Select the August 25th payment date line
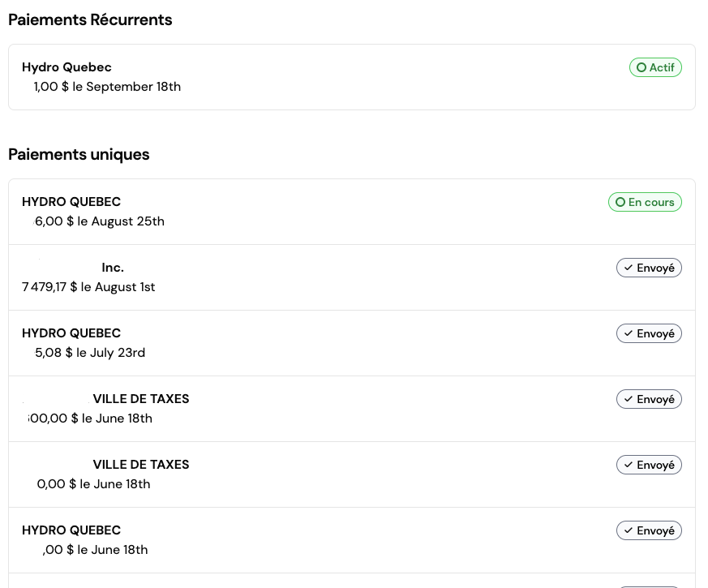Viewport: 708px width, 588px height. pos(100,221)
